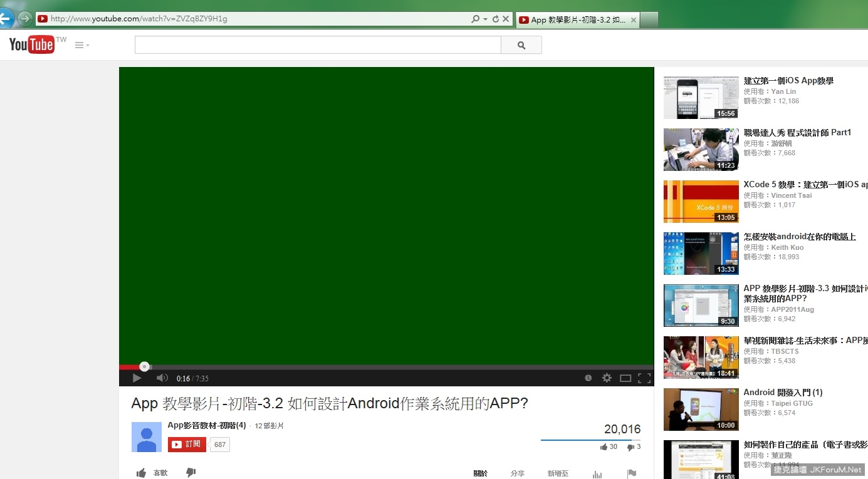This screenshot has height=479, width=868.
Task: Subscribe using the red 訂閱 button
Action: pos(187,445)
